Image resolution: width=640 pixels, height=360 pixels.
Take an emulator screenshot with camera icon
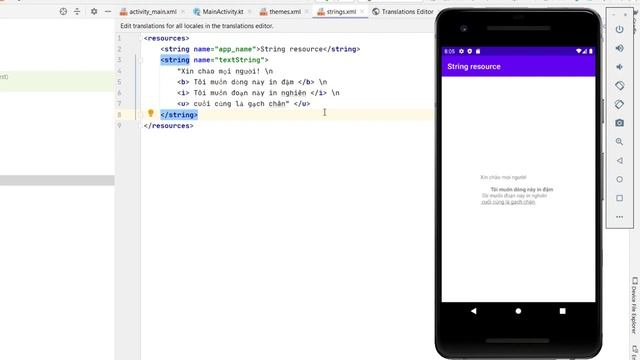[619, 123]
